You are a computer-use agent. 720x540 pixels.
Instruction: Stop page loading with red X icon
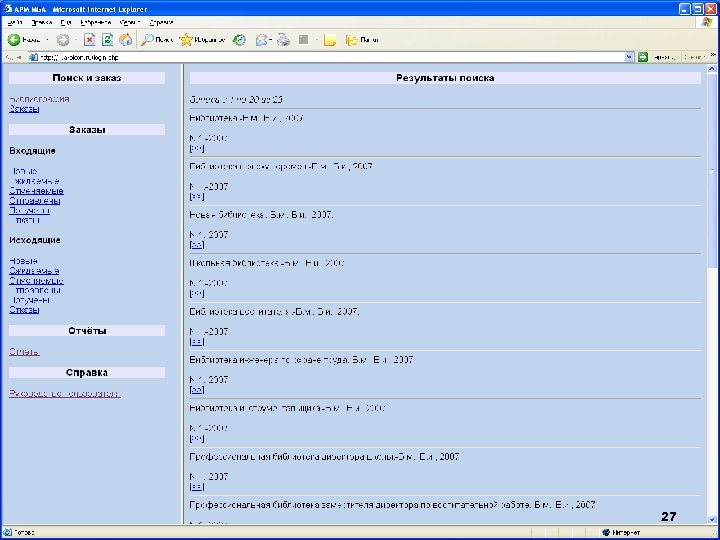[x=89, y=40]
